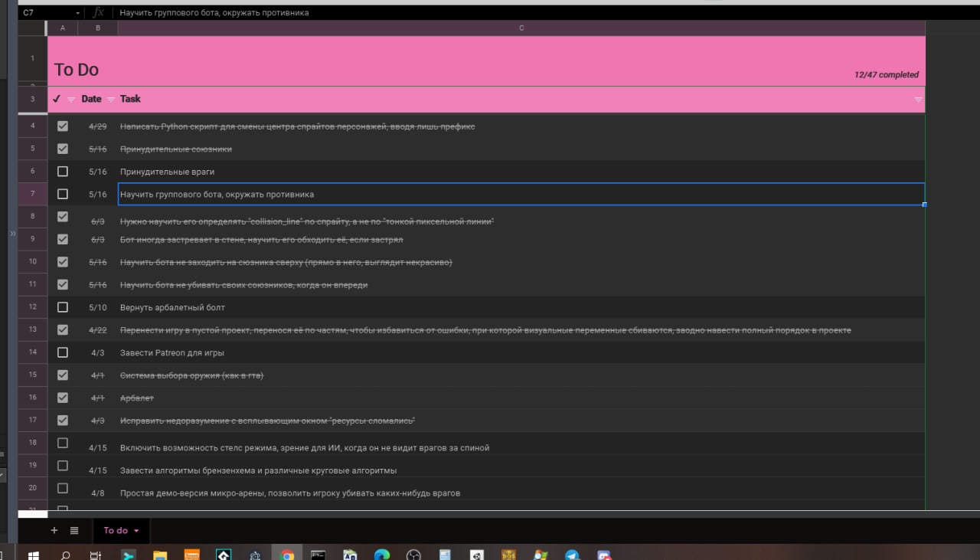Select the 4/29 date cell
Viewport: 980px width, 560px height.
click(98, 126)
